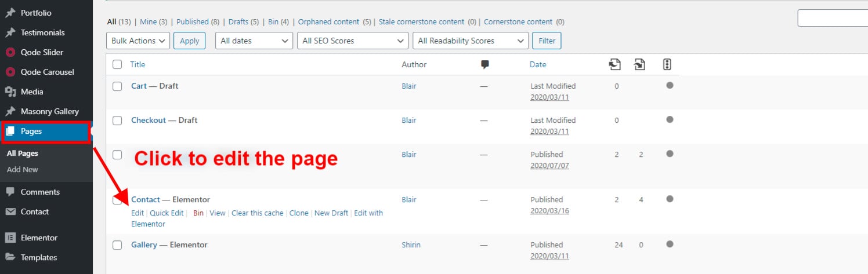
Task: Click the Qode Slider circle icon
Action: point(10,52)
